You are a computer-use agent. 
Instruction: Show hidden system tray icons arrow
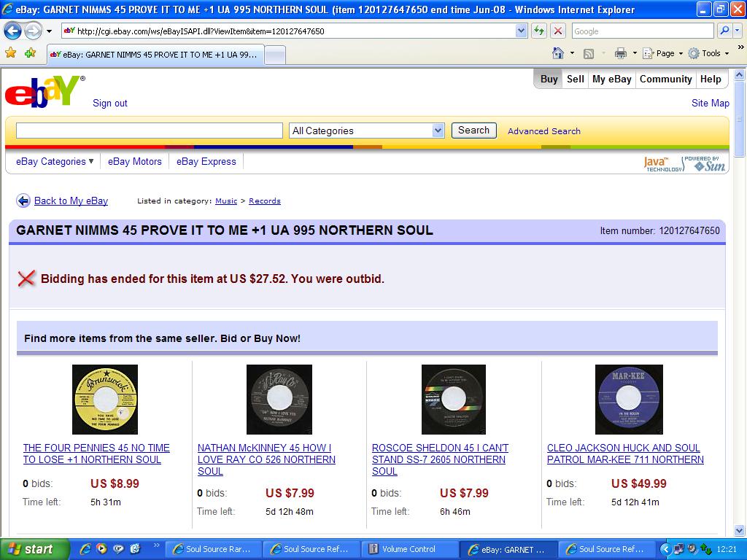tap(664, 550)
